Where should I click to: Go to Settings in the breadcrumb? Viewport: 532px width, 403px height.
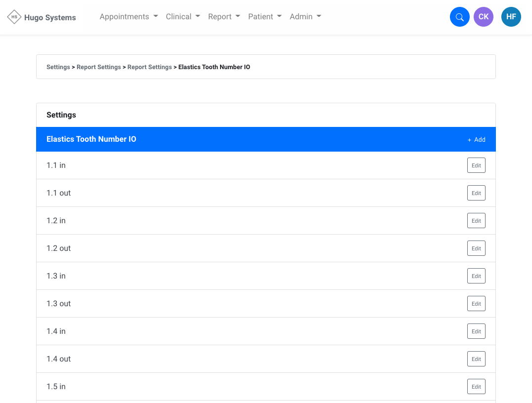(x=58, y=67)
